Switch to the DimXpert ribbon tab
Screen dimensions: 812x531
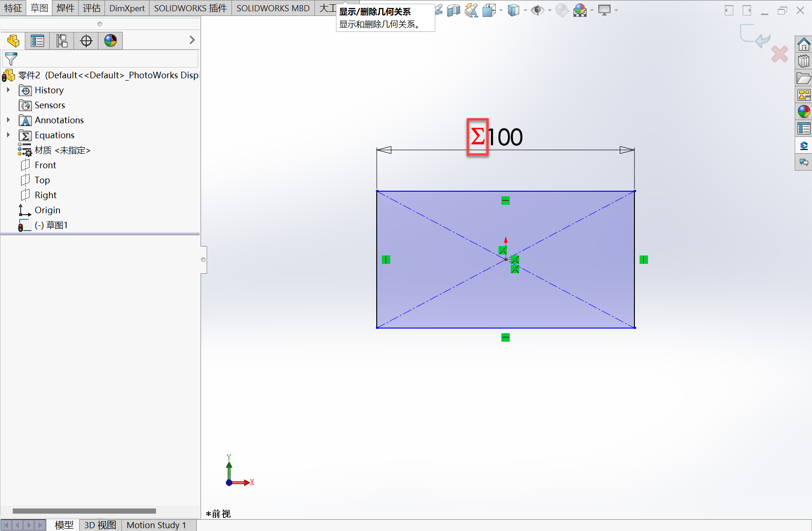point(127,8)
